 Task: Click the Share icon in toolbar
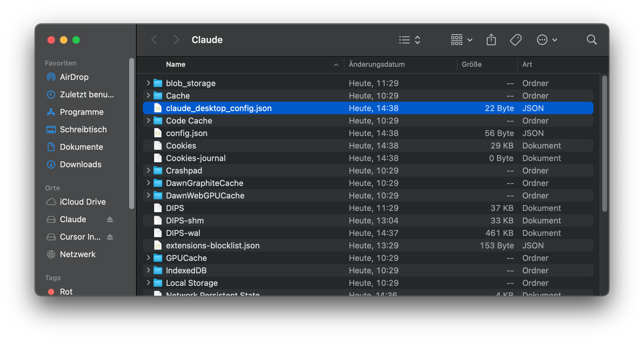[x=491, y=40]
